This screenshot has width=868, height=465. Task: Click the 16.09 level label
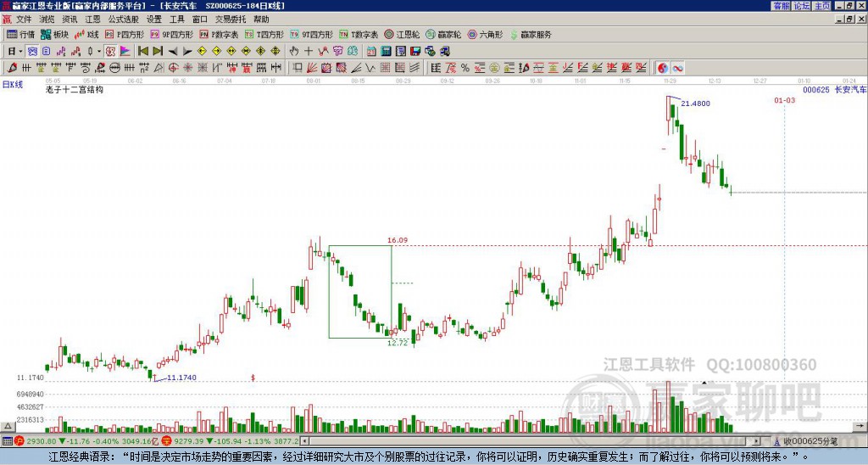click(x=398, y=240)
